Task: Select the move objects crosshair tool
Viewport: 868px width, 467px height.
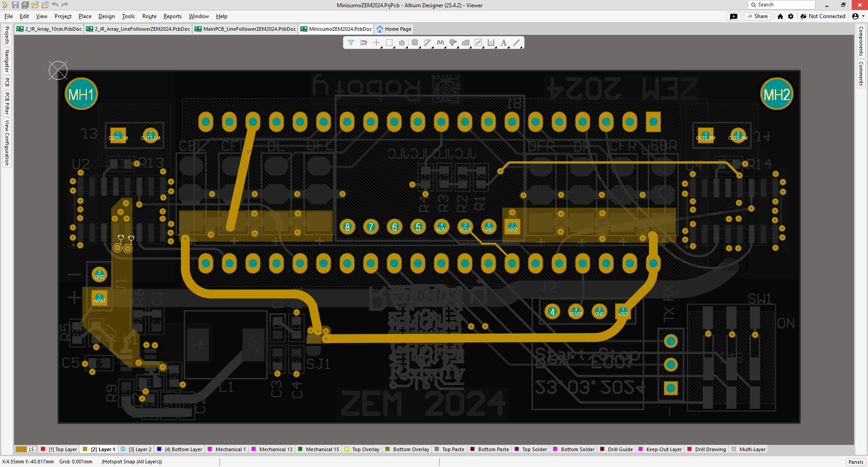Action: pyautogui.click(x=376, y=43)
